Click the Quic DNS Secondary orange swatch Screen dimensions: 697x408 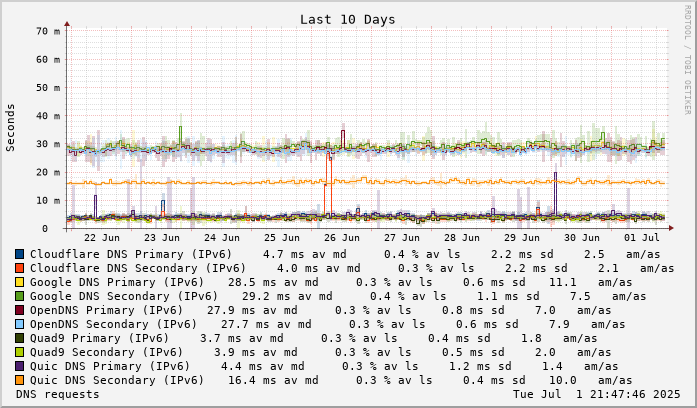[19, 380]
